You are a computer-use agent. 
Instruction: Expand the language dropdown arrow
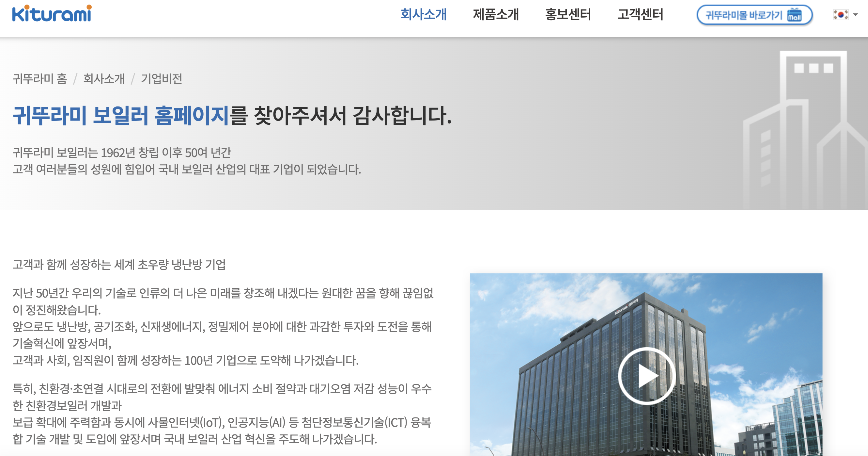pos(856,14)
